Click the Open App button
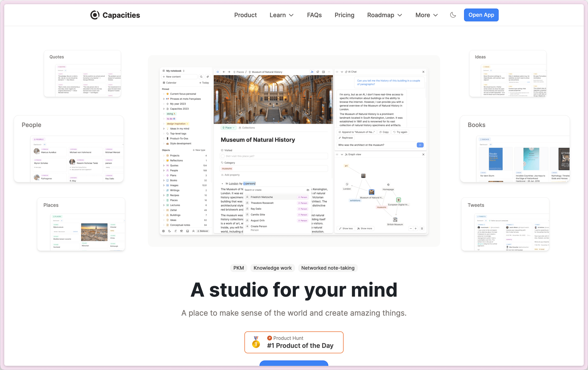 (x=481, y=15)
